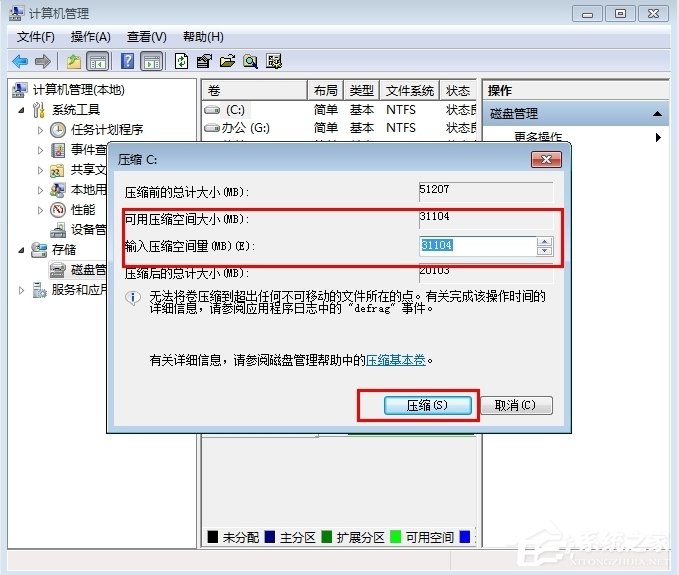Decrease shrink amount with down spinner
This screenshot has height=575, width=679.
[x=544, y=251]
